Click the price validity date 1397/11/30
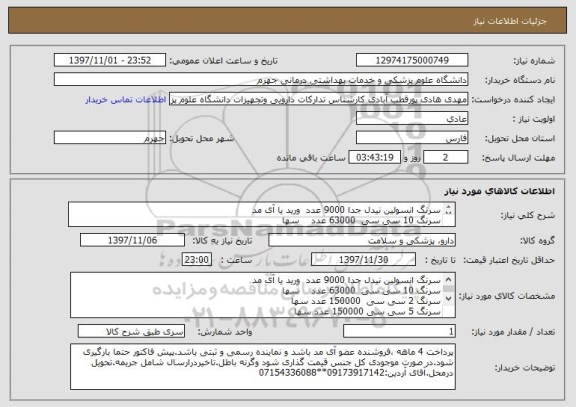The width and height of the screenshot is (576, 407). 363,260
